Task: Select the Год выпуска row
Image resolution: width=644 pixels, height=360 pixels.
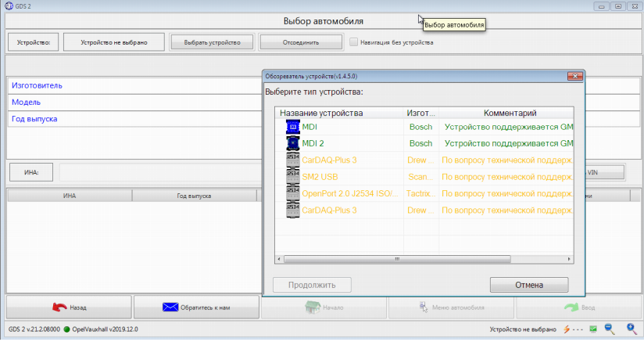Action: pos(134,119)
